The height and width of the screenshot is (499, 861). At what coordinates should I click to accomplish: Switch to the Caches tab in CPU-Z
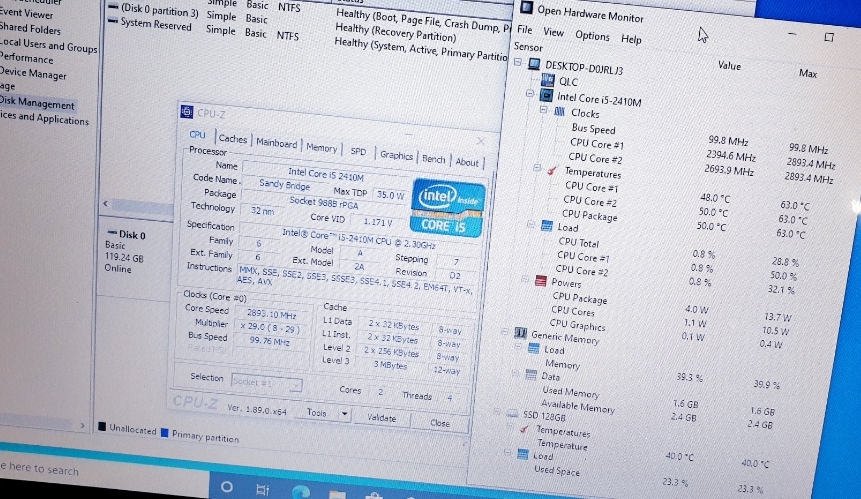[233, 139]
